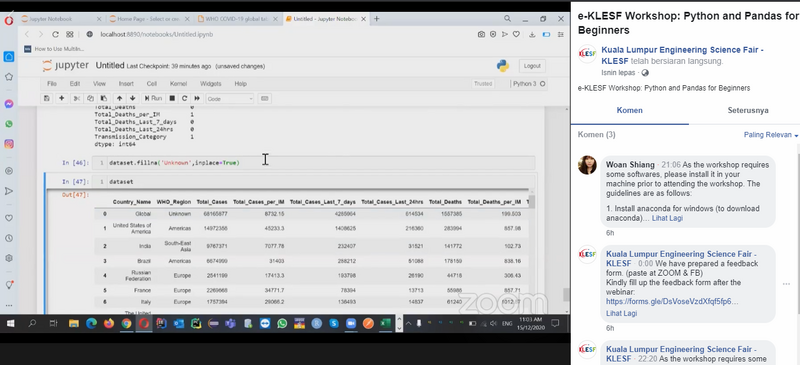Screen dimensions: 800x365
Task: Open Woan Shiang's profile name link
Action: click(630, 164)
